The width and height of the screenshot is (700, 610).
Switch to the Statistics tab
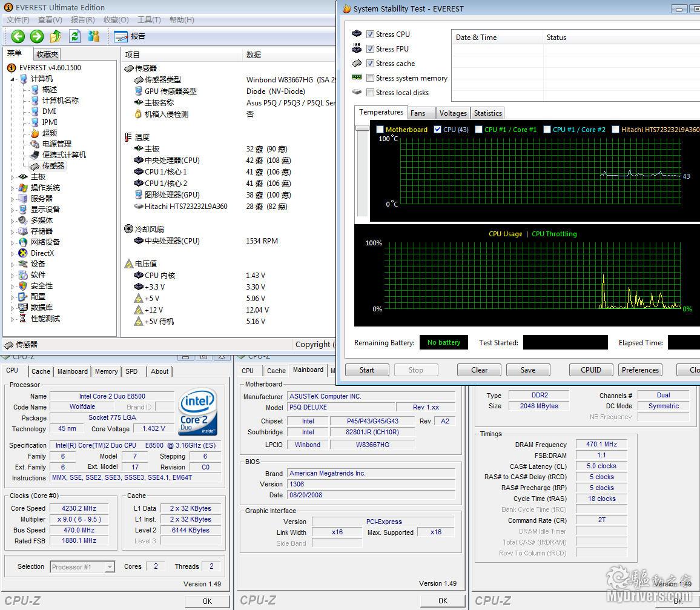[487, 113]
